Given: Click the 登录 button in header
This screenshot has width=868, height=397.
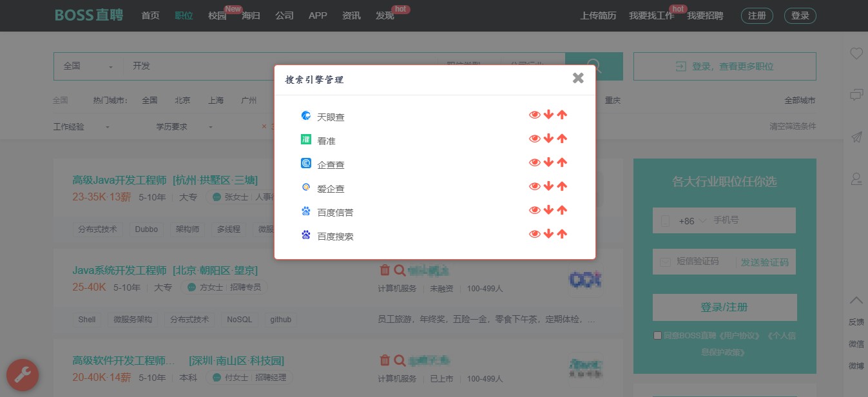Looking at the screenshot, I should pos(800,15).
